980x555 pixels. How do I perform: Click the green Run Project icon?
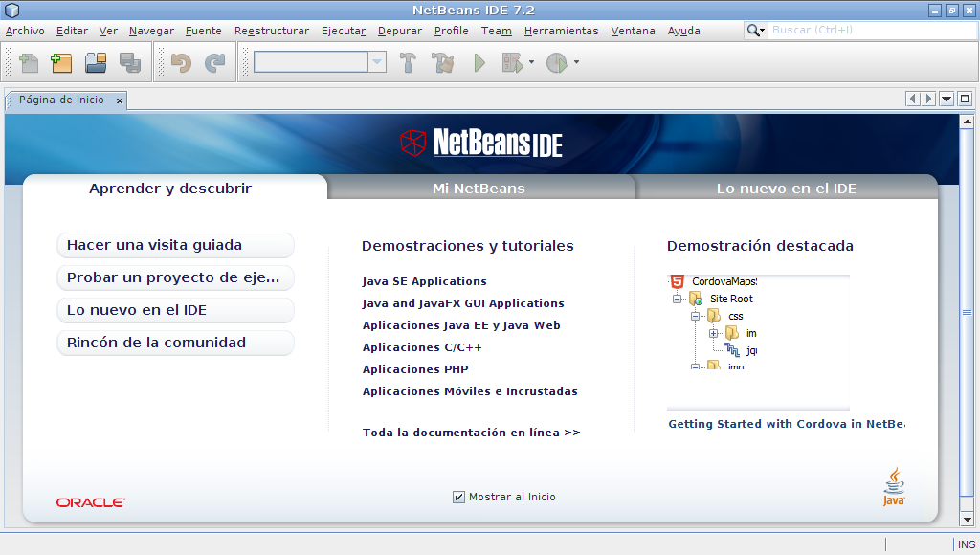(479, 62)
